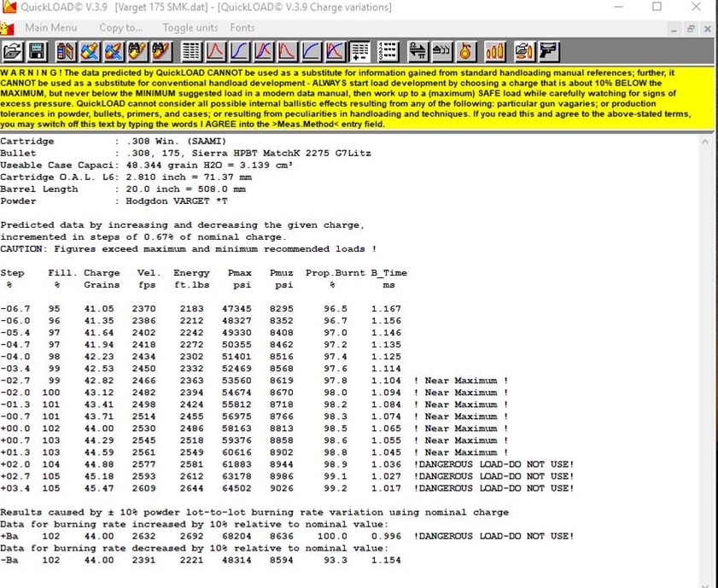
Task: Open the Fonts menu
Action: 242,28
